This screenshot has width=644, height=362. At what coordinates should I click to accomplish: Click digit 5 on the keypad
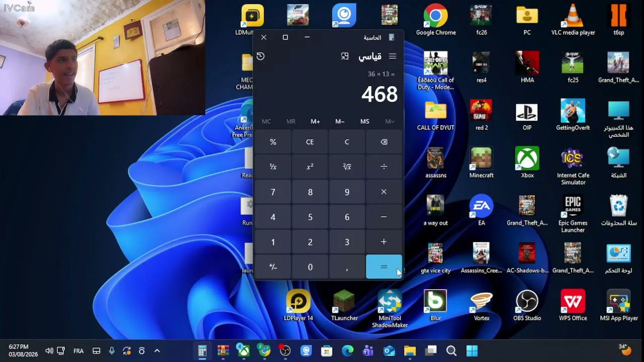tap(310, 217)
